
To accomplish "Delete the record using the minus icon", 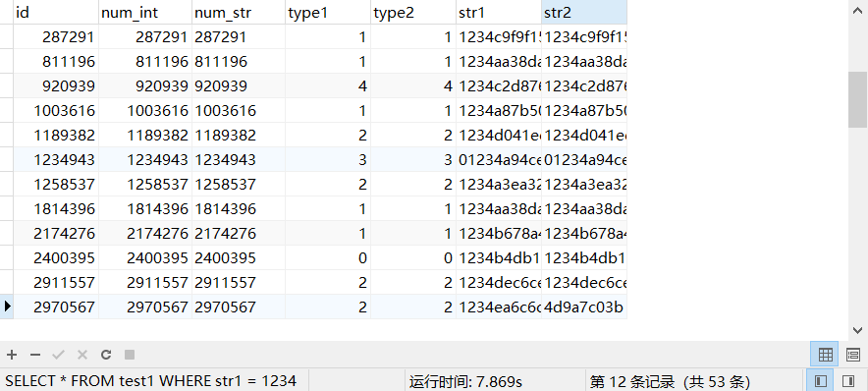I will (35, 355).
